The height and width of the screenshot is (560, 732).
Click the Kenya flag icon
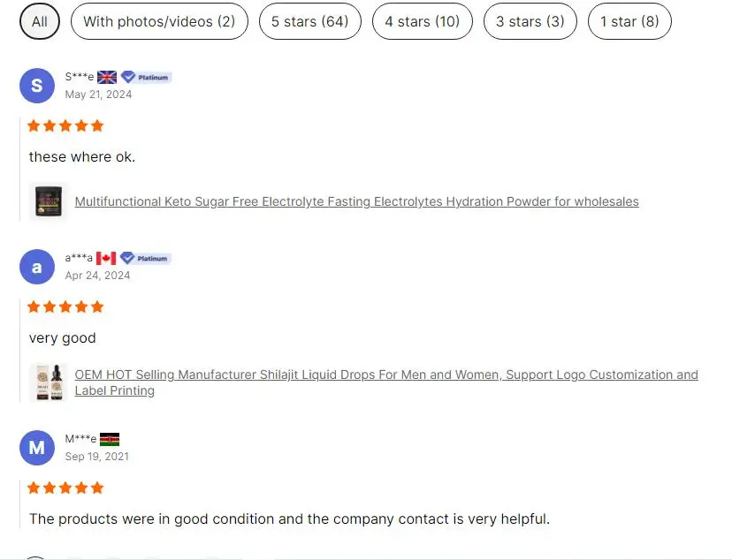click(x=110, y=439)
